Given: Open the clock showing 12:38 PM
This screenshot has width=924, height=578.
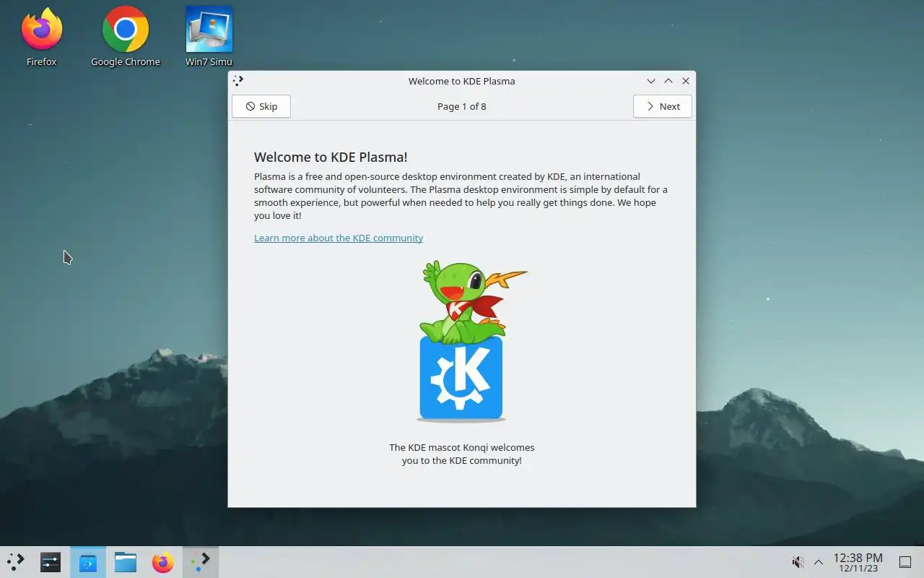Looking at the screenshot, I should [x=858, y=562].
